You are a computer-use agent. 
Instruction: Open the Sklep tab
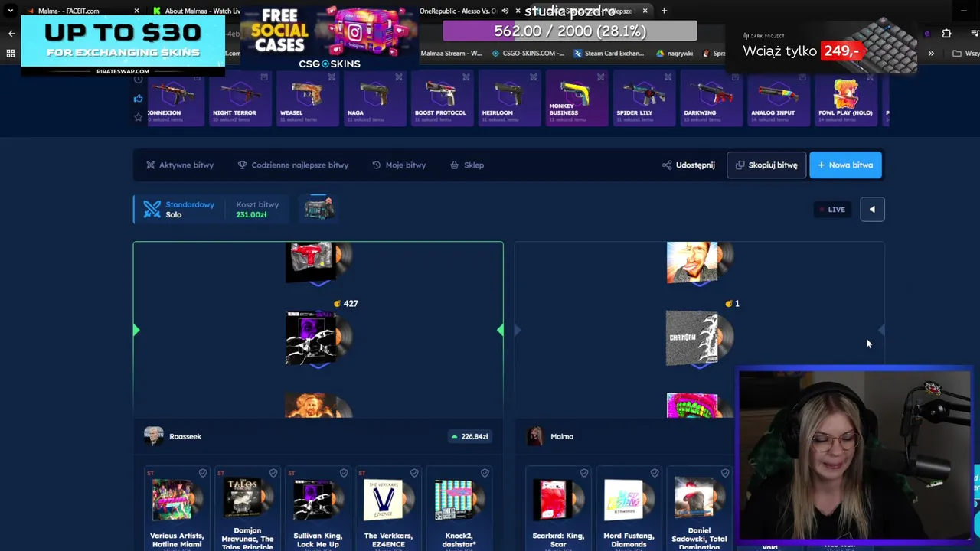(x=467, y=165)
